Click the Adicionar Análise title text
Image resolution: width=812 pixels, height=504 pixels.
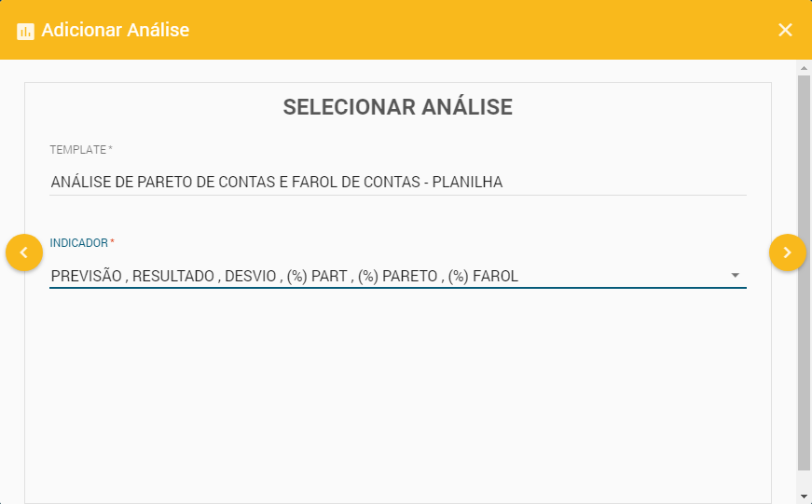116,31
